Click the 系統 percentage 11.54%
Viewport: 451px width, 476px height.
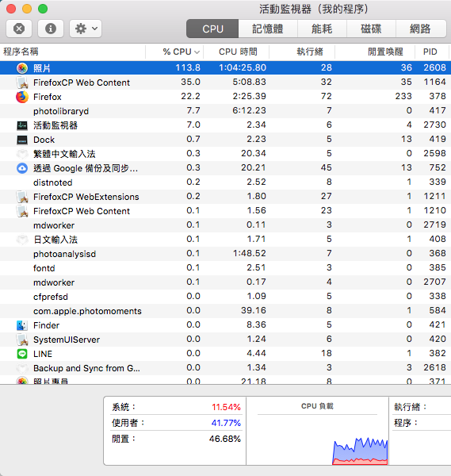tap(226, 407)
